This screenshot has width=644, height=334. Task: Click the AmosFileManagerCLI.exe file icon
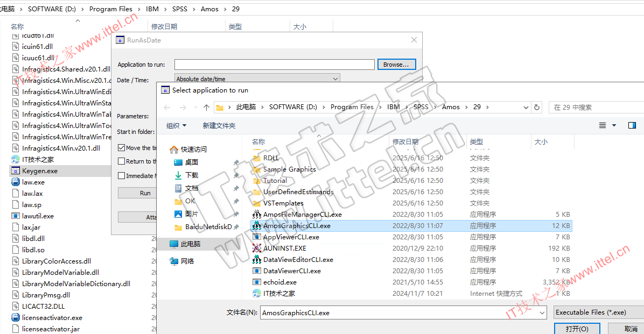coord(257,214)
